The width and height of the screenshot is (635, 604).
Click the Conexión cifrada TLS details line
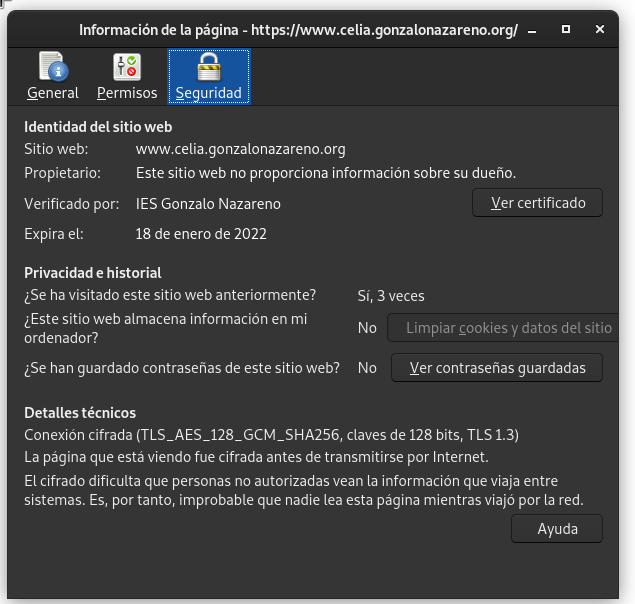271,435
